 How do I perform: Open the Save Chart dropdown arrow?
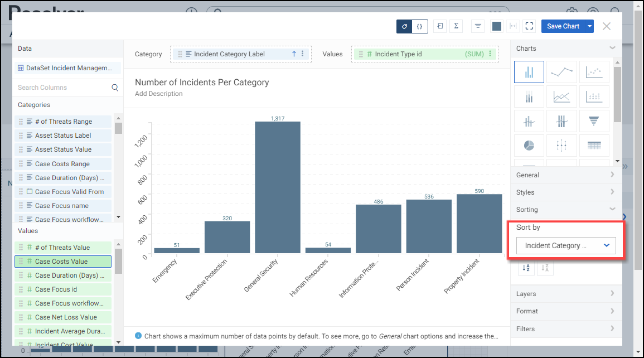tap(590, 26)
